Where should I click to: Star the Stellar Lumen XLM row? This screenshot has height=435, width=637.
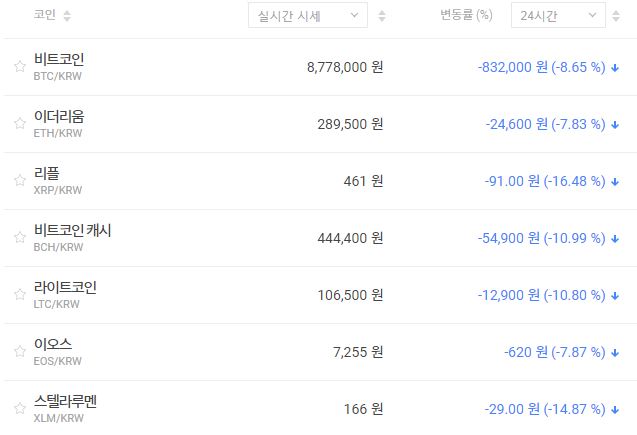[19, 409]
